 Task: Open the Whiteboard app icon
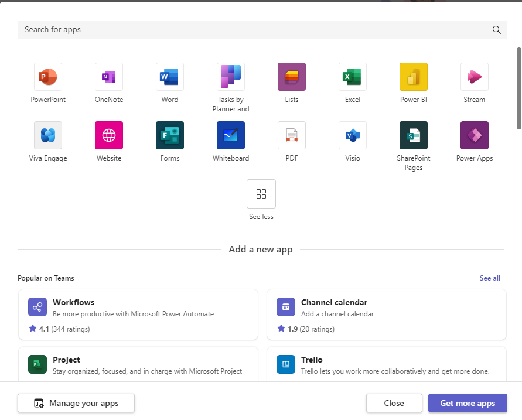[x=231, y=135]
